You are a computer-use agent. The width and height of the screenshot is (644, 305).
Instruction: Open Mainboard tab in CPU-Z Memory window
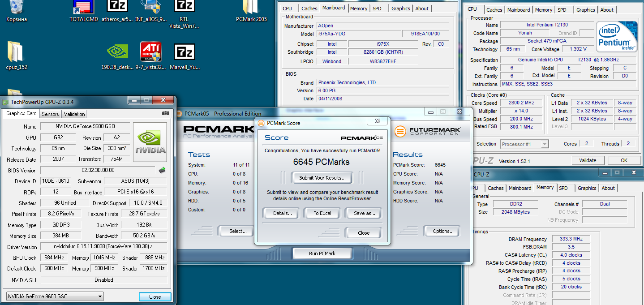(520, 188)
